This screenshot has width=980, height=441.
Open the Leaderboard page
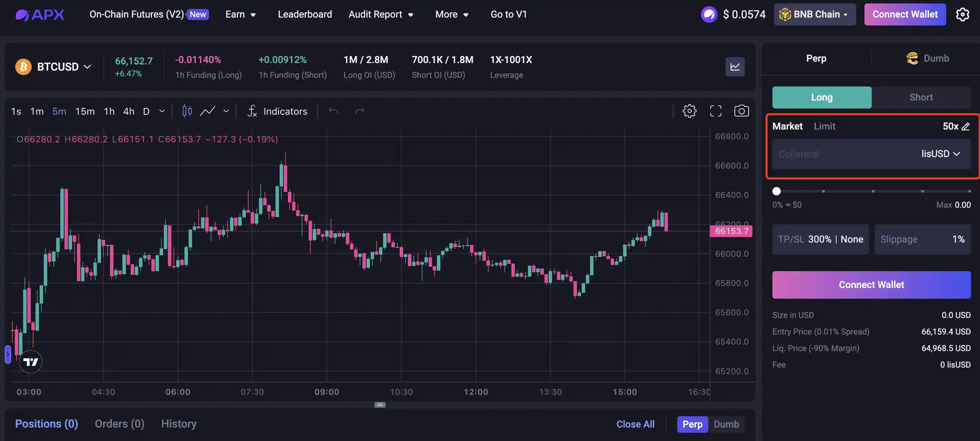tap(305, 14)
